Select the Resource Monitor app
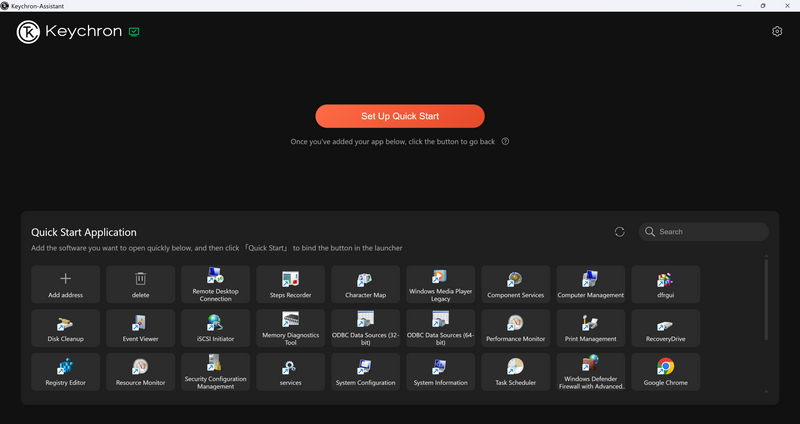The image size is (800, 424). tap(140, 372)
